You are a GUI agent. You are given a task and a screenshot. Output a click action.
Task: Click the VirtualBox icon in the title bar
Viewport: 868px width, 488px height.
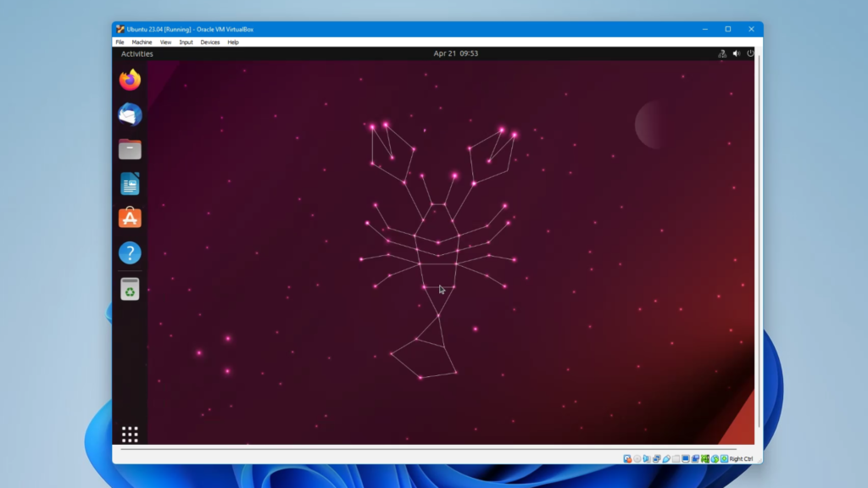point(120,30)
